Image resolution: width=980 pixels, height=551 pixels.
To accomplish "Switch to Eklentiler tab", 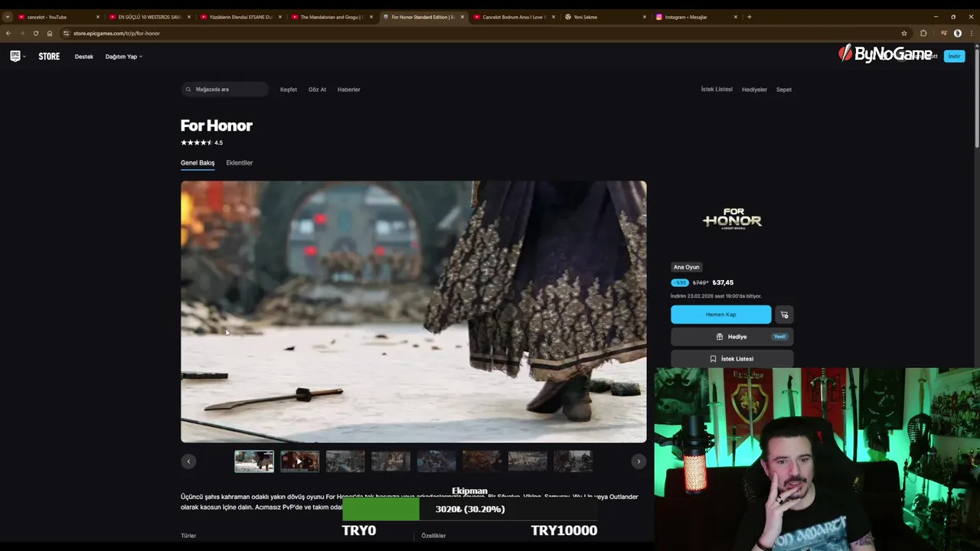I will point(240,163).
